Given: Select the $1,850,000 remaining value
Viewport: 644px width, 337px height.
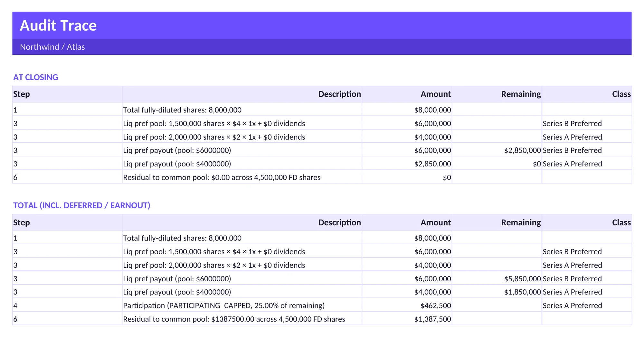Looking at the screenshot, I should (x=523, y=292).
